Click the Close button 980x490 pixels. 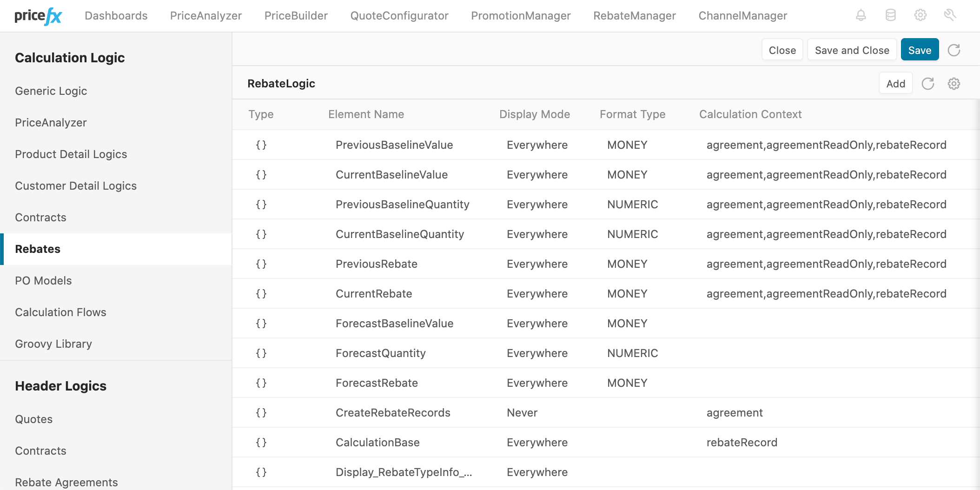782,49
